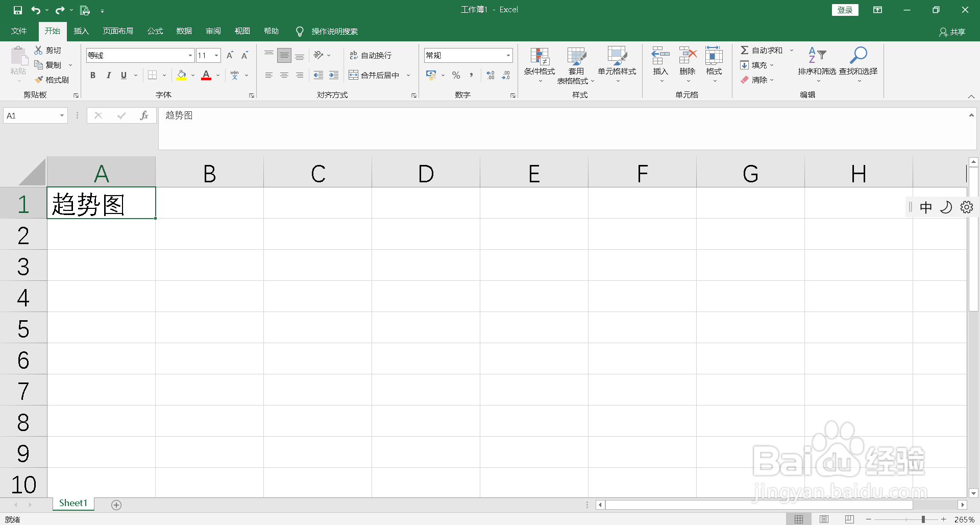Open borders dropdown arrow
This screenshot has height=525, width=980.
pyautogui.click(x=164, y=75)
